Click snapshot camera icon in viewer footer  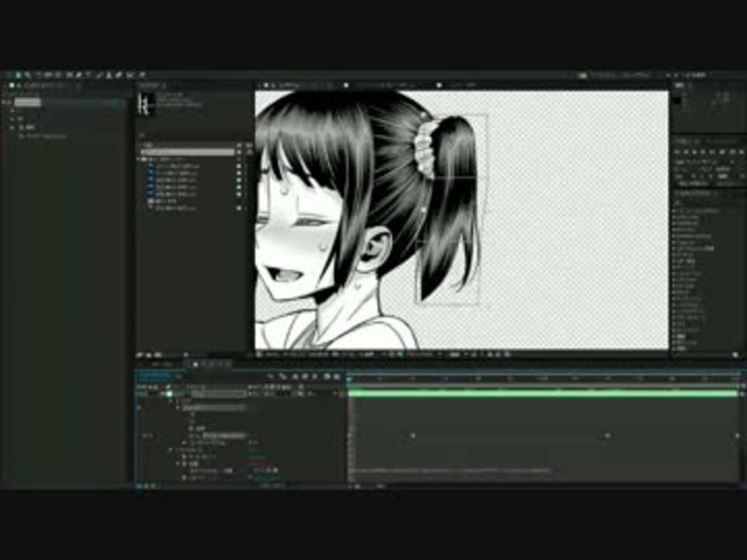[x=335, y=355]
